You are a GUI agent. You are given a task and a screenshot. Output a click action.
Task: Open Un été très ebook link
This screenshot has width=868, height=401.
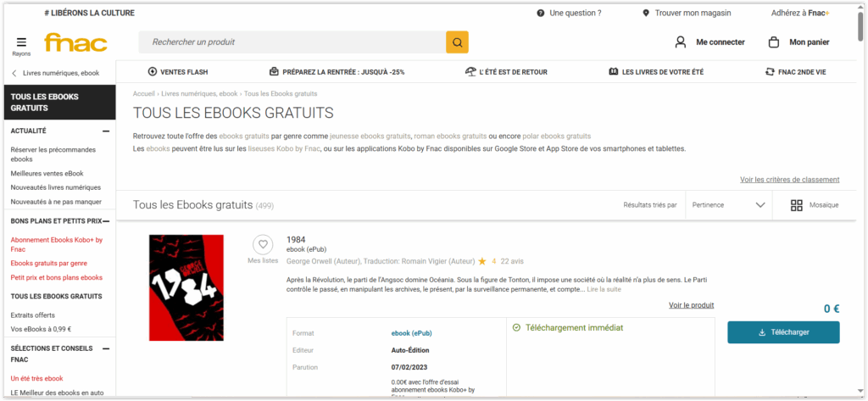(36, 378)
